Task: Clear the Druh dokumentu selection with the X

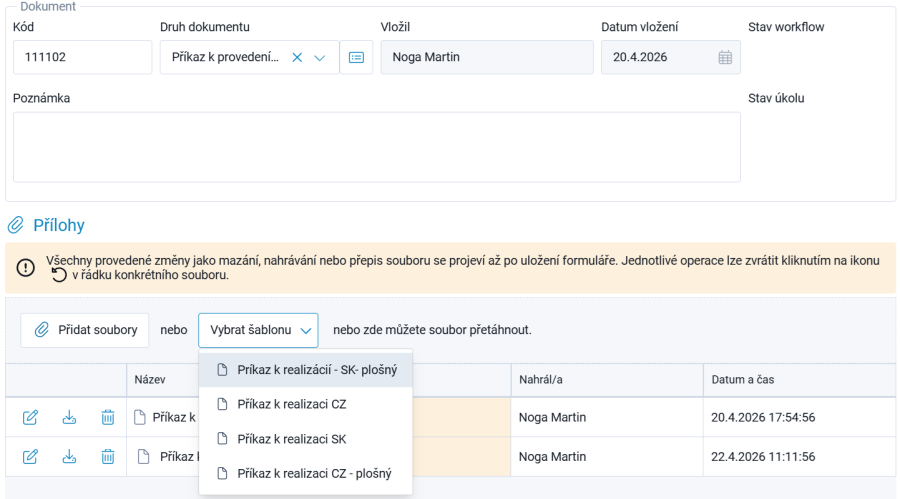Action: 297,57
